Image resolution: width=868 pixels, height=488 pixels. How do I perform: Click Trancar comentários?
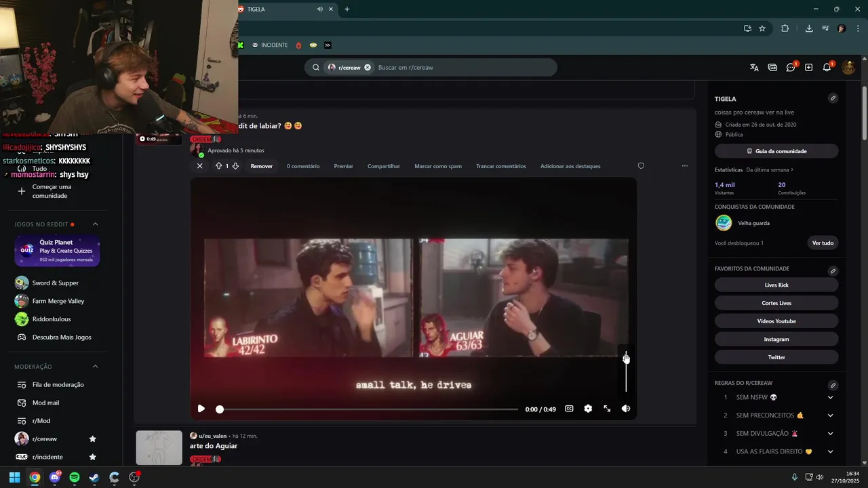501,166
